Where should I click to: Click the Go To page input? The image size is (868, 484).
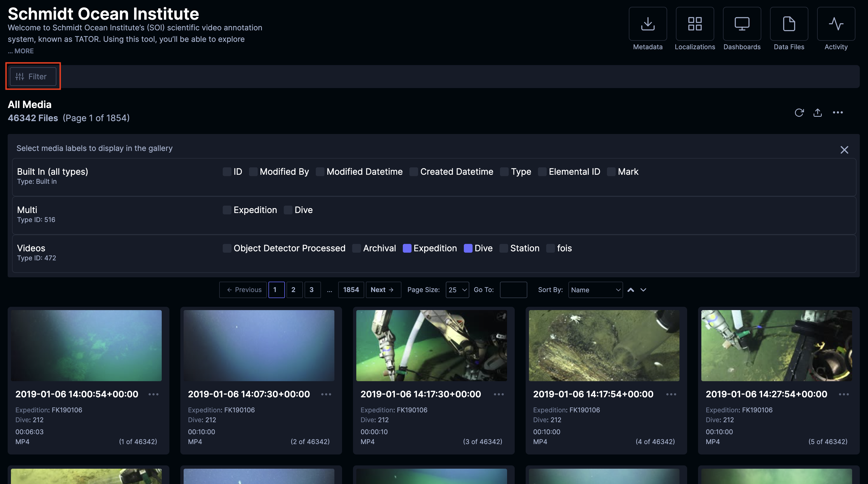click(513, 290)
